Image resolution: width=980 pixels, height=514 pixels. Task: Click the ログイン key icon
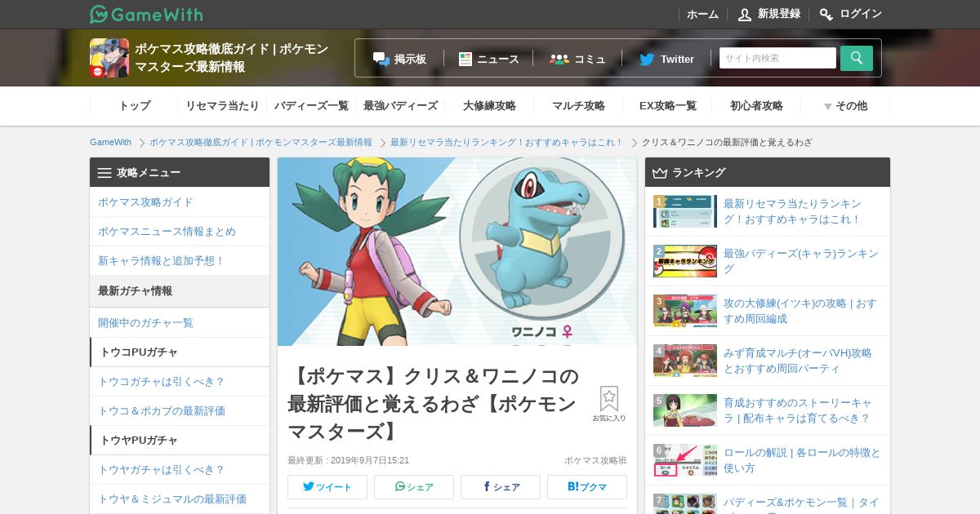[x=826, y=14]
